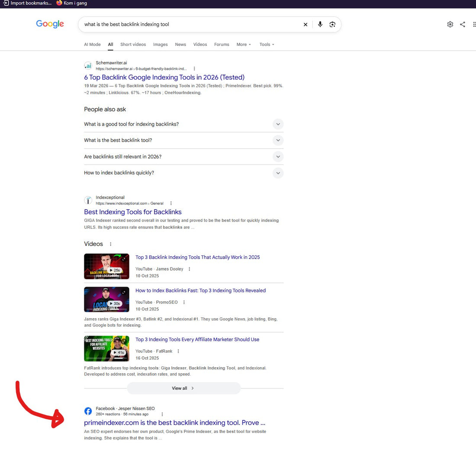This screenshot has height=449, width=476.
Task: Expand 'How to index backlinks quickly?'
Action: coord(183,173)
